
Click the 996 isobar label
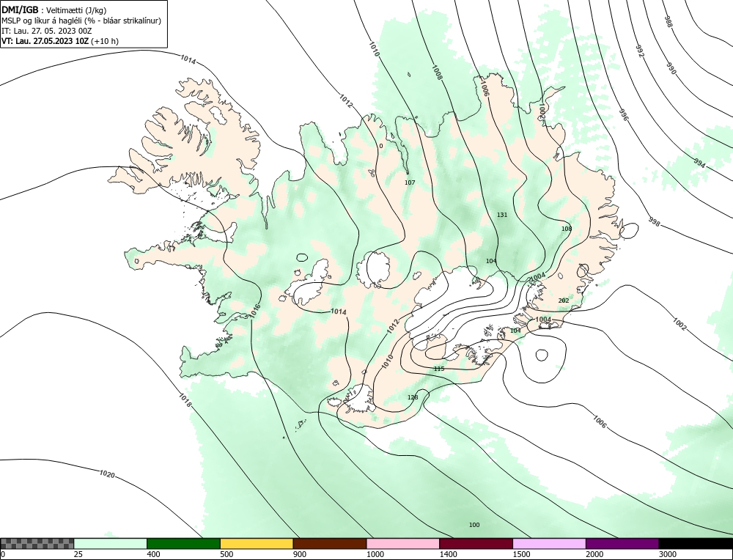tap(623, 115)
